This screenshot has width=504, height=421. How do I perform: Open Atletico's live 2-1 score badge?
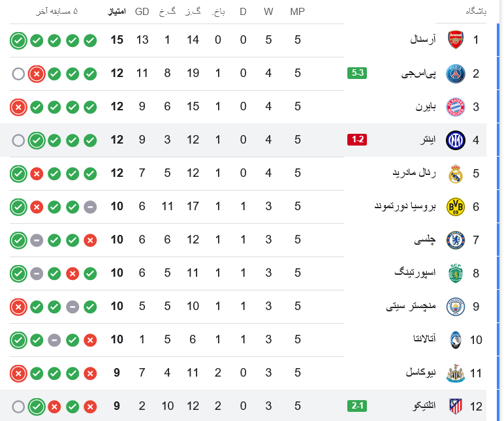pyautogui.click(x=357, y=406)
